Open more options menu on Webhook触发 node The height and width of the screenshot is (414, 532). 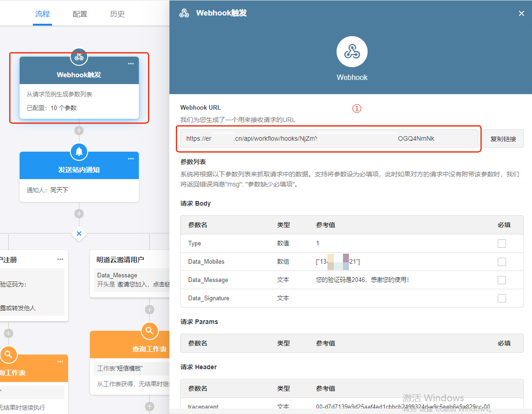[131, 64]
